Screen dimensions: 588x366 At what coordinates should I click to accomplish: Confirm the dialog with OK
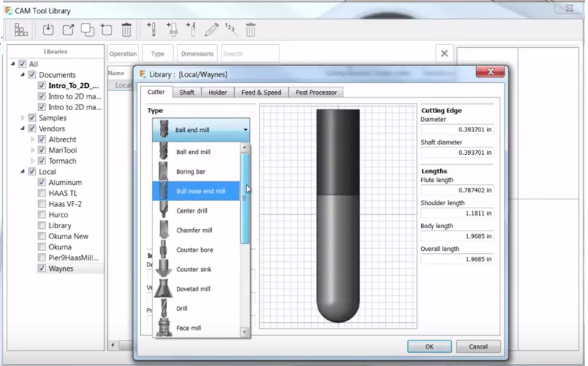429,346
